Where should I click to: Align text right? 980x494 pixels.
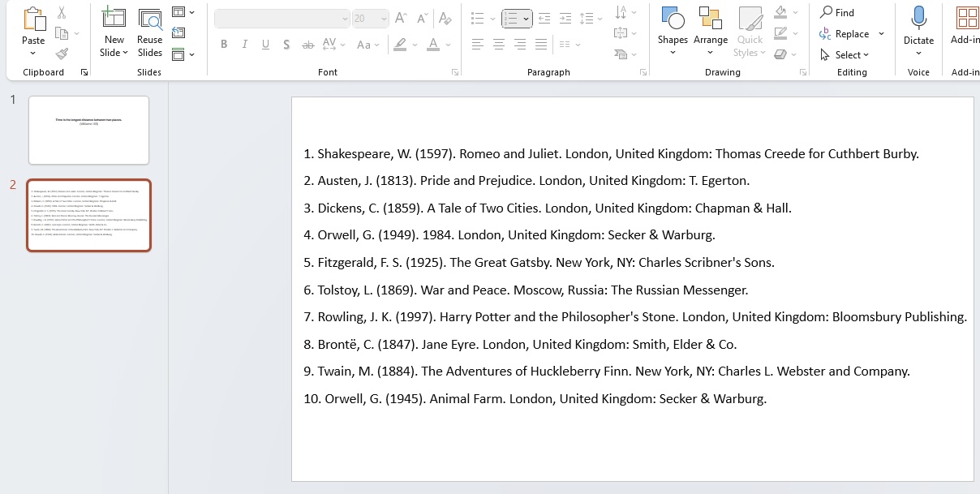pos(520,45)
